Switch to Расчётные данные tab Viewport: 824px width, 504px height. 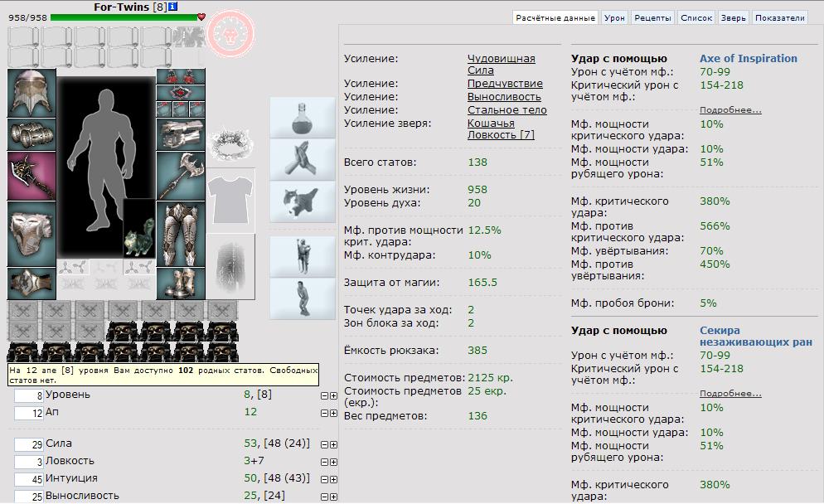(555, 18)
